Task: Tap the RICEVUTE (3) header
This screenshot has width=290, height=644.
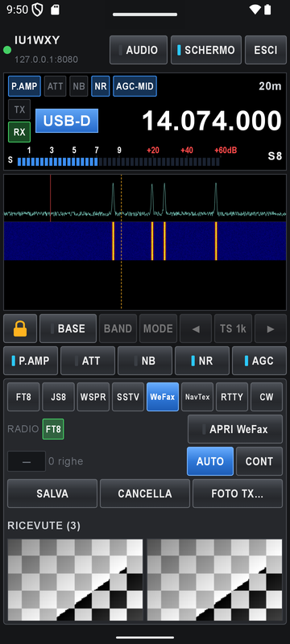Action: pyautogui.click(x=44, y=526)
